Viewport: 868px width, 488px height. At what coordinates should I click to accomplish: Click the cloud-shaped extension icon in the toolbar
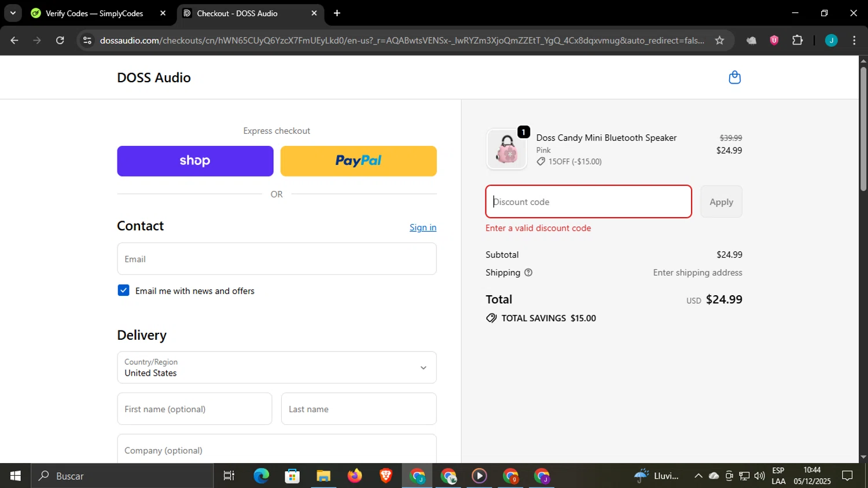pos(751,41)
